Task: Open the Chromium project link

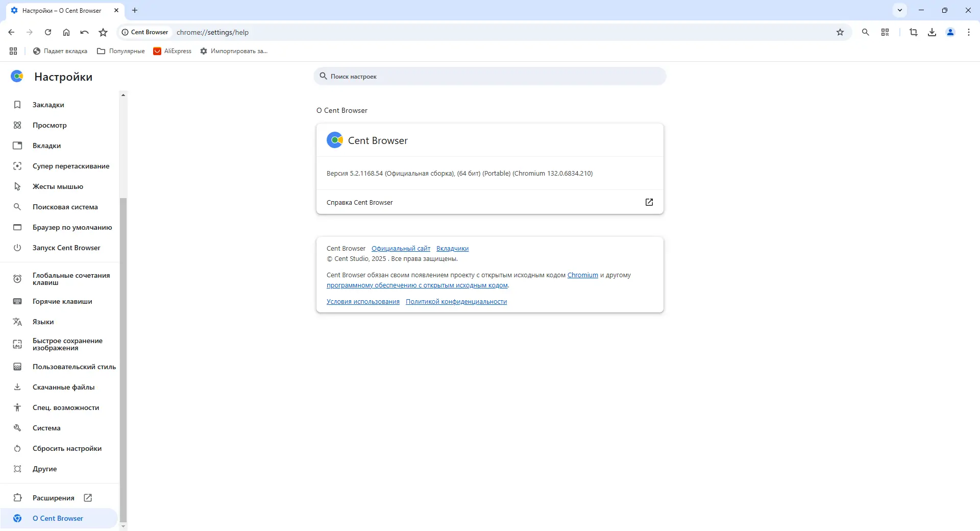Action: point(582,275)
